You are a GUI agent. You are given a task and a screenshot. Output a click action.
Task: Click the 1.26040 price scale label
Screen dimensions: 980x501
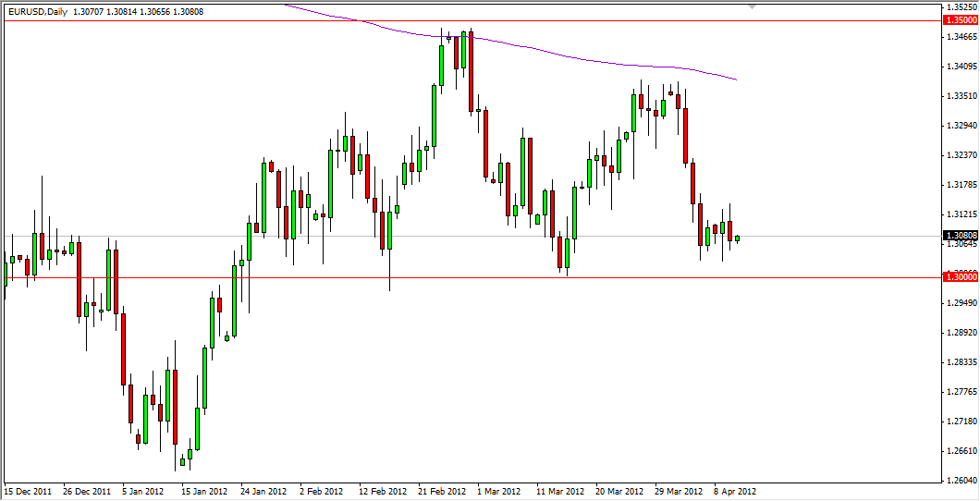tap(959, 480)
